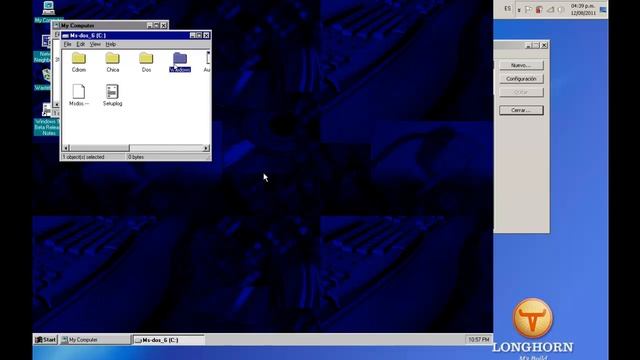Select the Msdos file icon
Viewport: 640px width, 360px height.
point(79,92)
